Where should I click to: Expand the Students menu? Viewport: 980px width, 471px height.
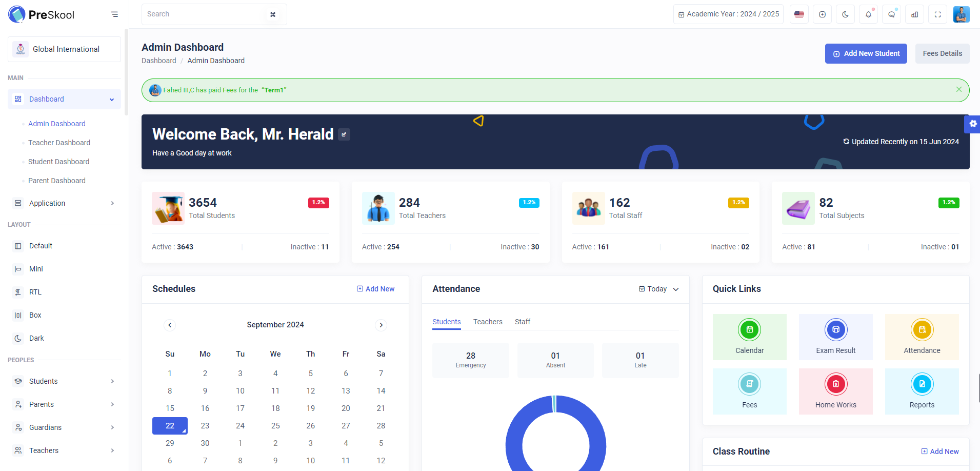tap(64, 381)
